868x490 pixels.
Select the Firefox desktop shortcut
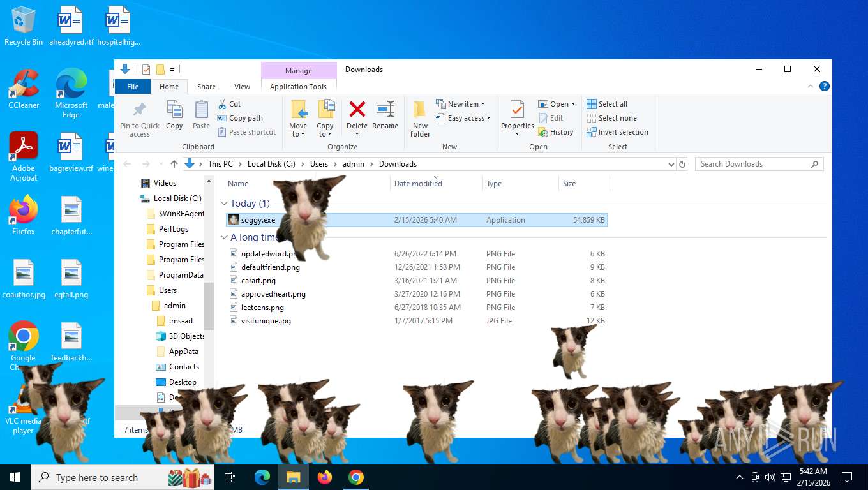(24, 215)
